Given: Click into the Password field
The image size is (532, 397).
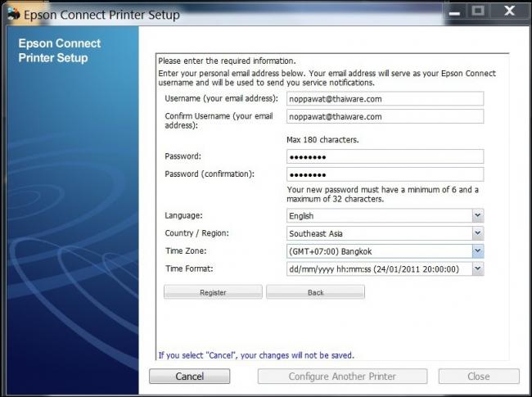Looking at the screenshot, I should 385,157.
